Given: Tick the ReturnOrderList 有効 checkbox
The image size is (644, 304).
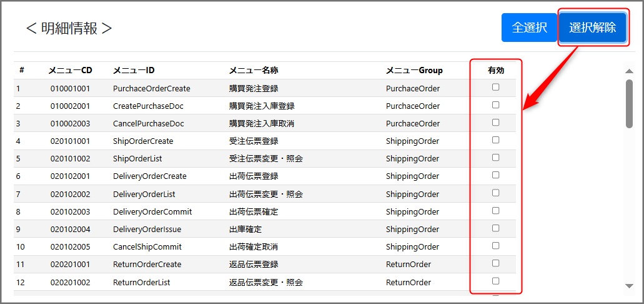Looking at the screenshot, I should 495,280.
